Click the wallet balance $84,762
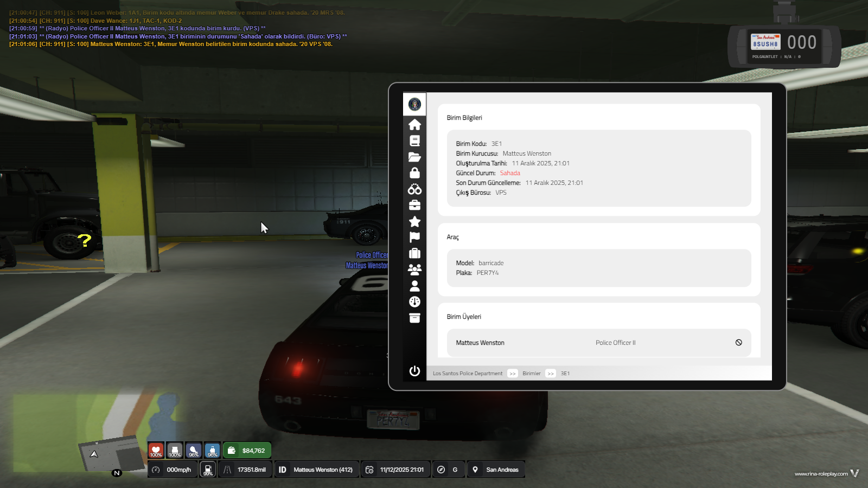This screenshot has height=488, width=868. pyautogui.click(x=247, y=450)
